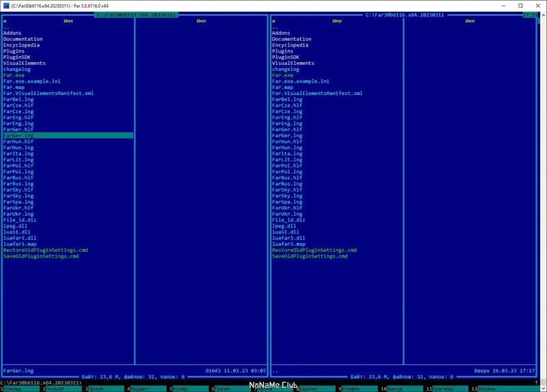Click first 'Имя' column header in left panel
This screenshot has height=392, width=547.
(68, 21)
